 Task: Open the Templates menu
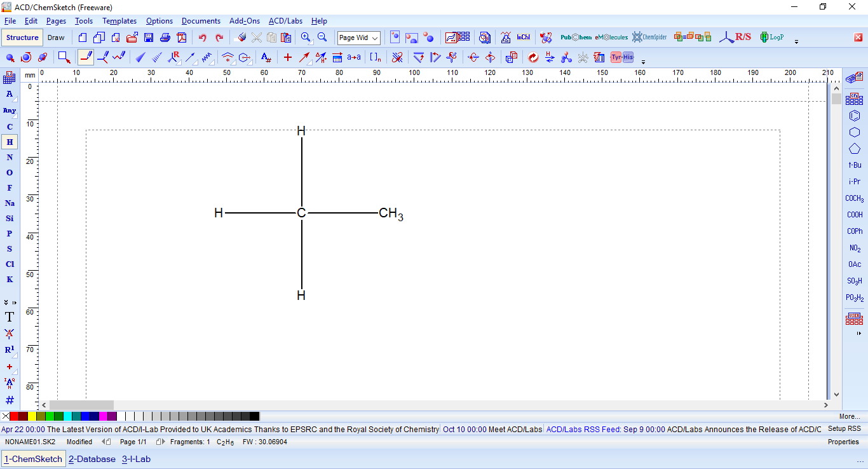pos(119,21)
